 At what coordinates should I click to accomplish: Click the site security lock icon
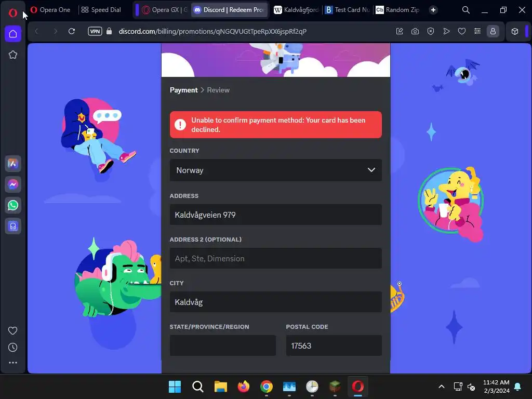tap(109, 31)
